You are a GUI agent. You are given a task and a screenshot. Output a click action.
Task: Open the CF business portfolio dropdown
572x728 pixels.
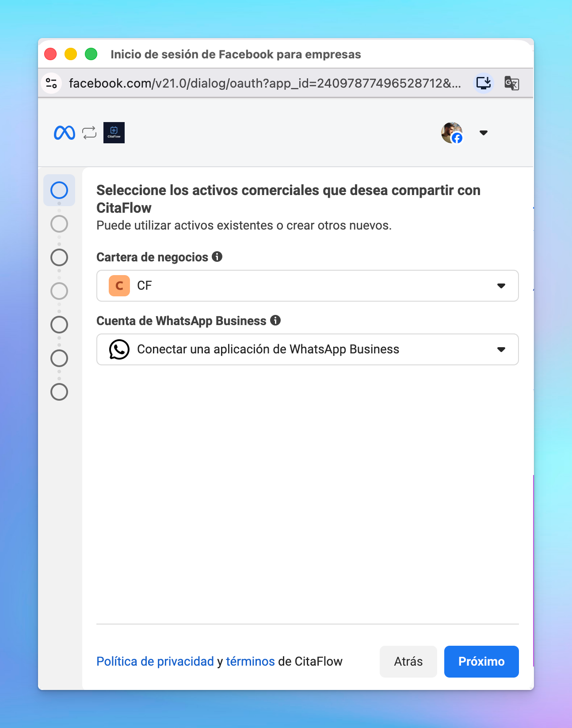pyautogui.click(x=308, y=286)
